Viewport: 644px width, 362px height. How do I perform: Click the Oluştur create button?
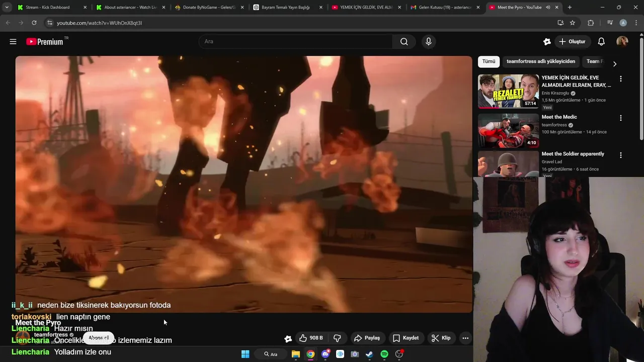572,42
